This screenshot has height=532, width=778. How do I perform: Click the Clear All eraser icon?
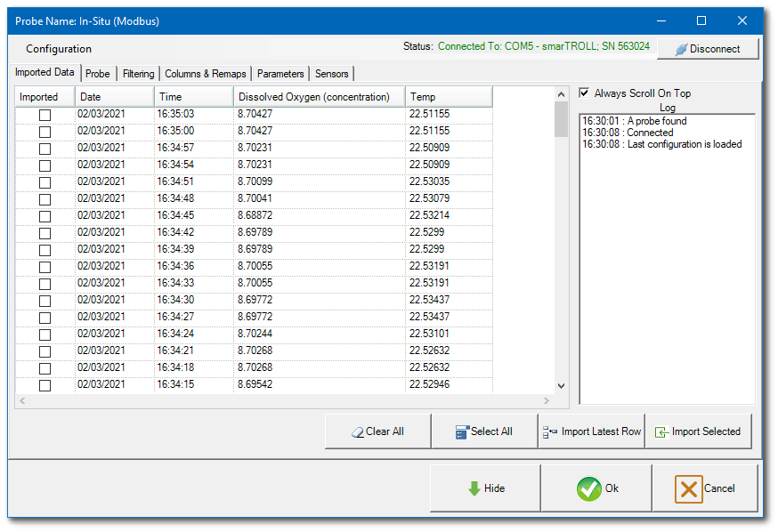tap(356, 431)
